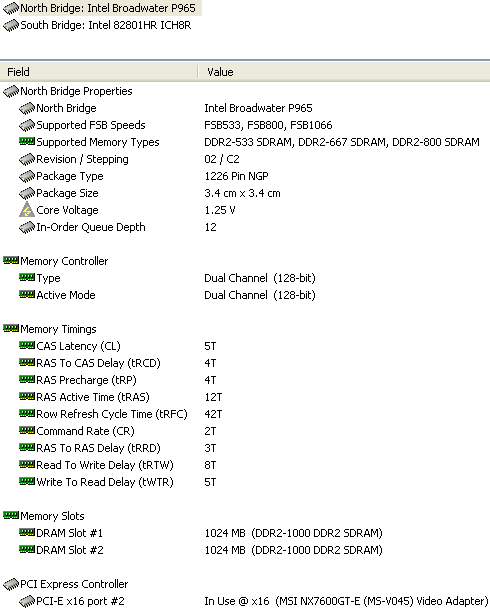Select the Active Mode row
The image size is (490, 613).
click(x=245, y=295)
